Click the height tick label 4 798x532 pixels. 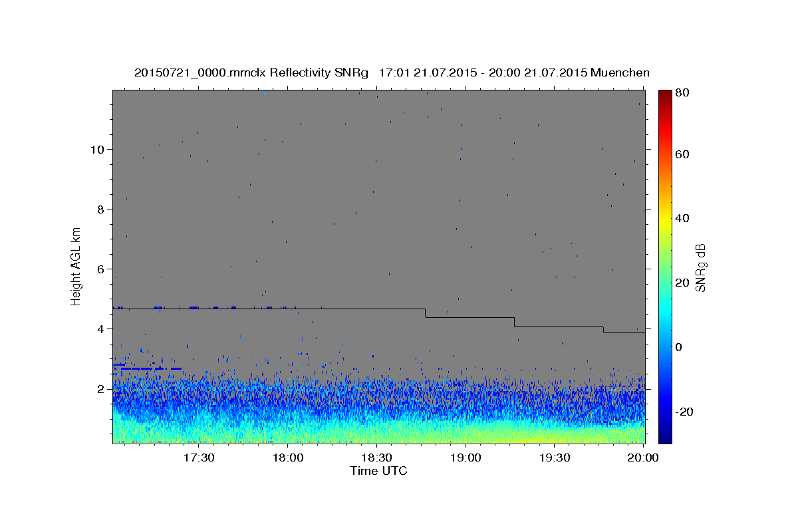(x=100, y=329)
